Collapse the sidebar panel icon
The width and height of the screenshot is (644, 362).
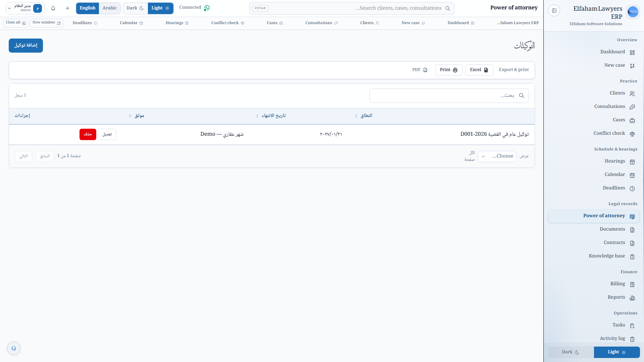(554, 11)
